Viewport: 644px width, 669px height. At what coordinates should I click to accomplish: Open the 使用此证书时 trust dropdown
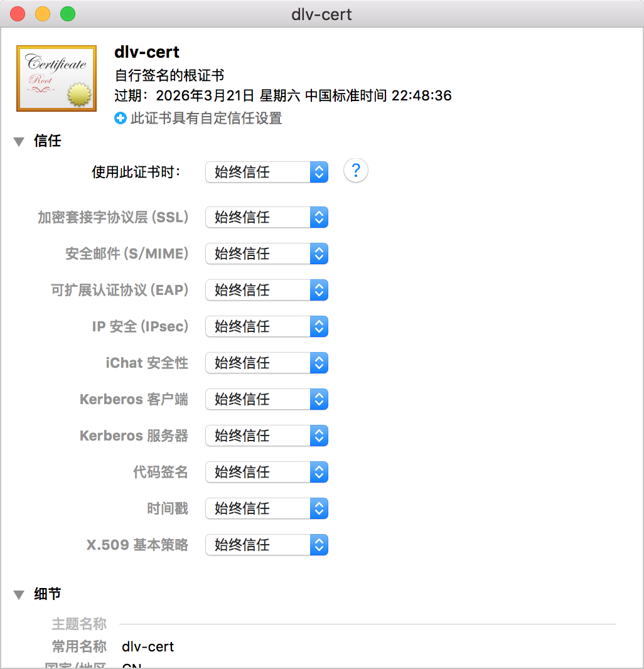(x=266, y=172)
